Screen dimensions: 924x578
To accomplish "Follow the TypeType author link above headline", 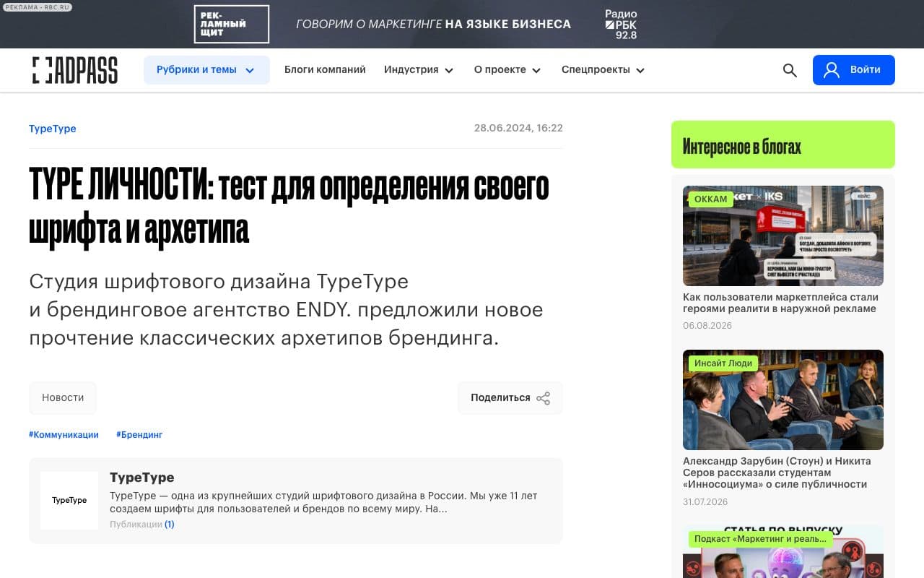I will click(53, 129).
